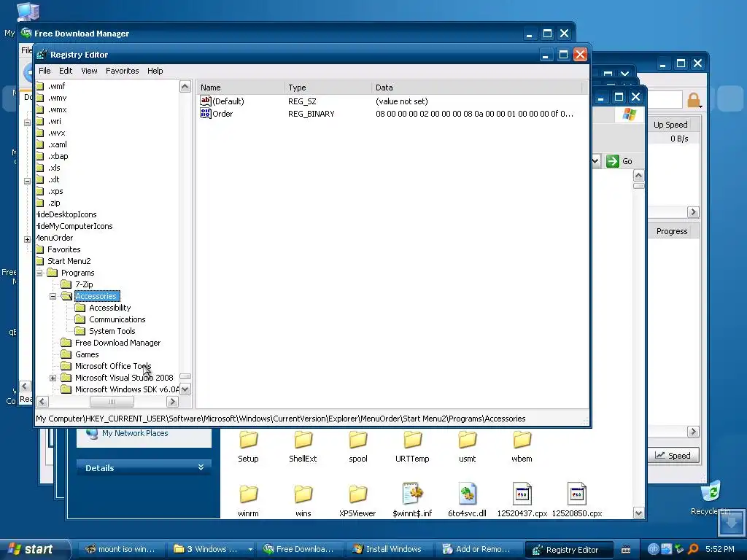Open the Edit menu in Registry Editor
Screen dimensions: 747x560
coord(65,71)
